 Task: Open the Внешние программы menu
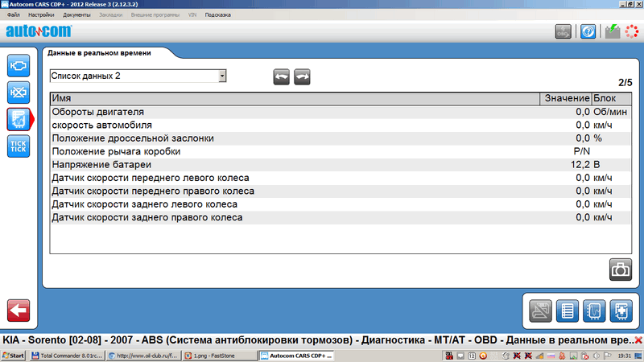tap(155, 14)
